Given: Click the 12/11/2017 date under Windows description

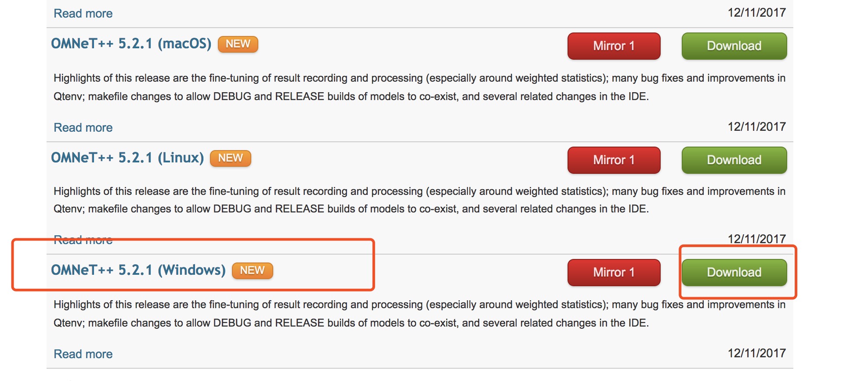Looking at the screenshot, I should 756,353.
